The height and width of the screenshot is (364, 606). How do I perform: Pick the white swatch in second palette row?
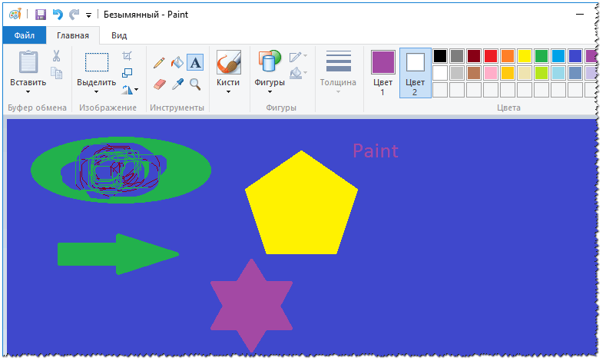pyautogui.click(x=440, y=73)
